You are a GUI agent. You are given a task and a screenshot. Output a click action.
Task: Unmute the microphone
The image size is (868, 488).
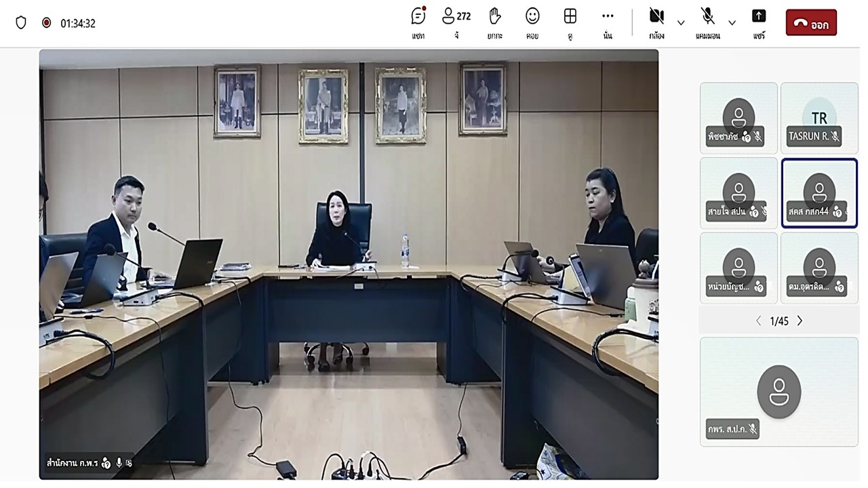click(x=707, y=22)
